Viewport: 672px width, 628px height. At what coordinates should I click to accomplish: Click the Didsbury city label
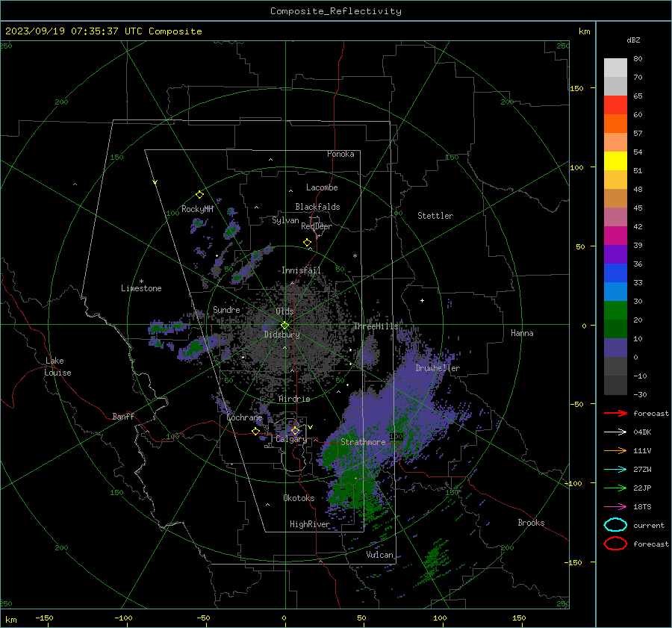(x=281, y=335)
